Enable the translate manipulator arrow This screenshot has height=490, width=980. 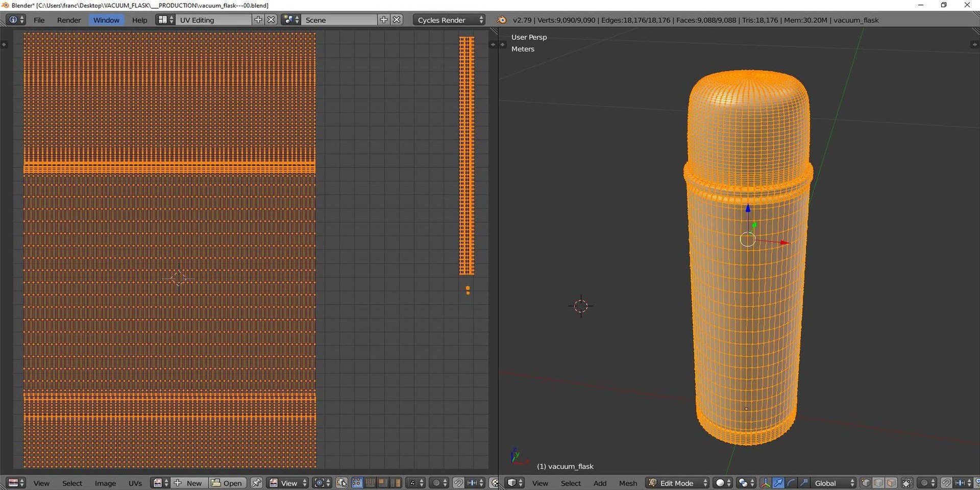[x=778, y=483]
